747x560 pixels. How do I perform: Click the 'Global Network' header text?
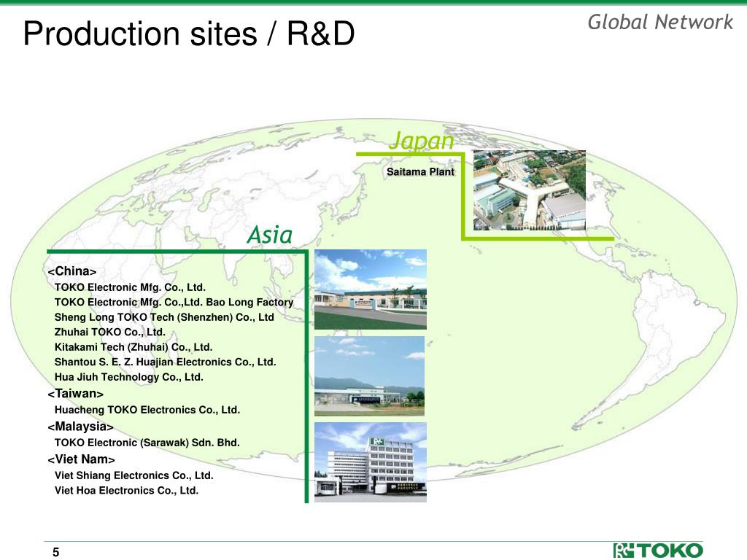659,22
